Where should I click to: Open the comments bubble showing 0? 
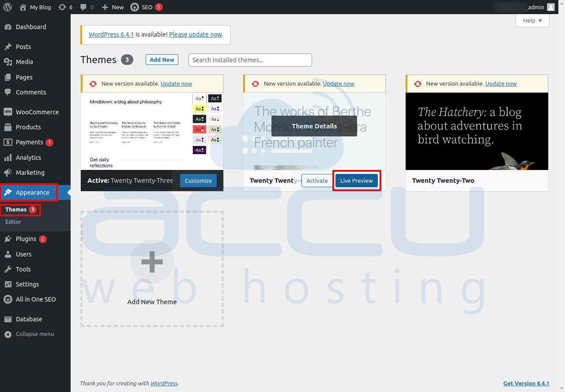point(87,7)
